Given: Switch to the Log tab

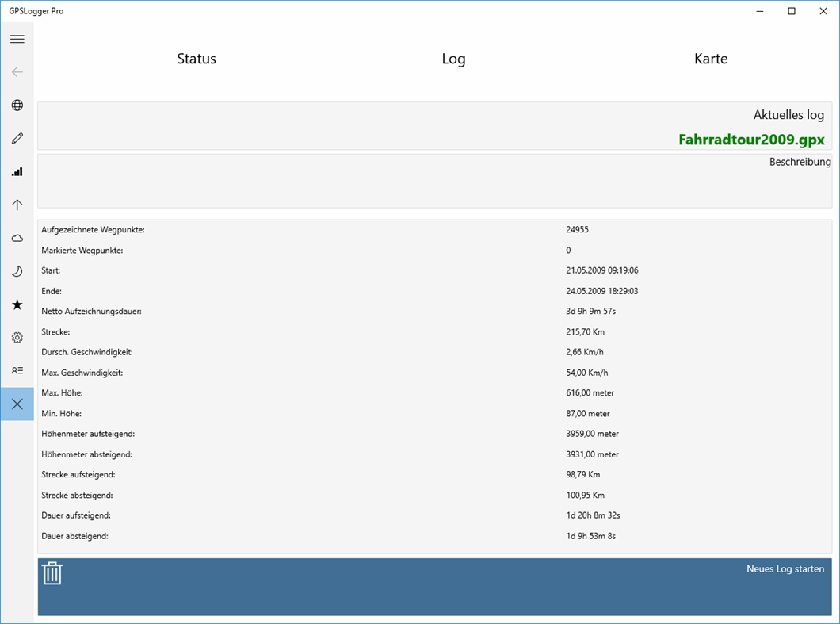Looking at the screenshot, I should [x=453, y=59].
